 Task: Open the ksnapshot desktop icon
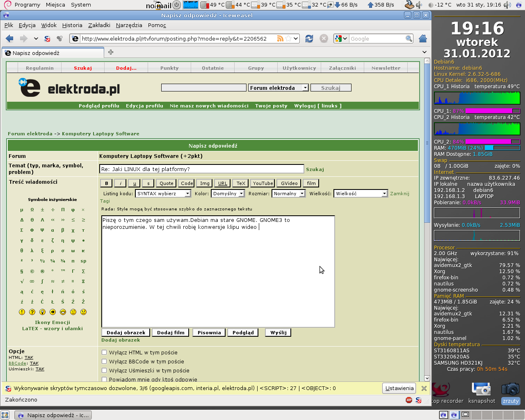point(482,393)
